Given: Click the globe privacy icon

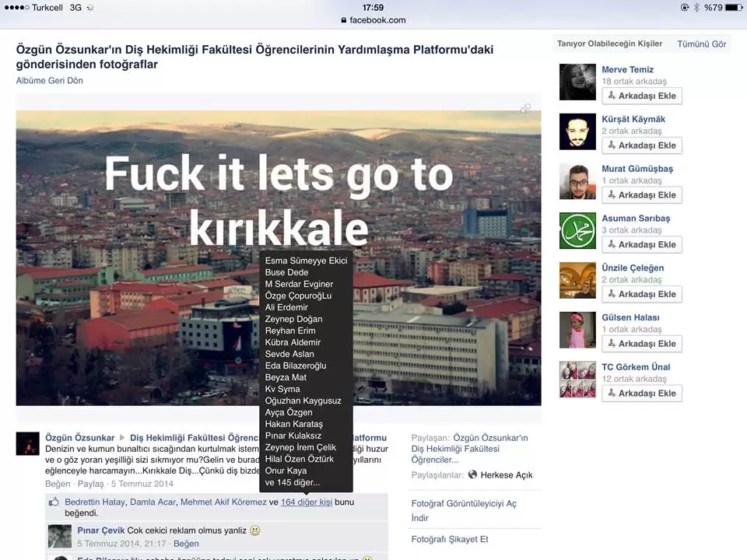Looking at the screenshot, I should click(x=472, y=474).
